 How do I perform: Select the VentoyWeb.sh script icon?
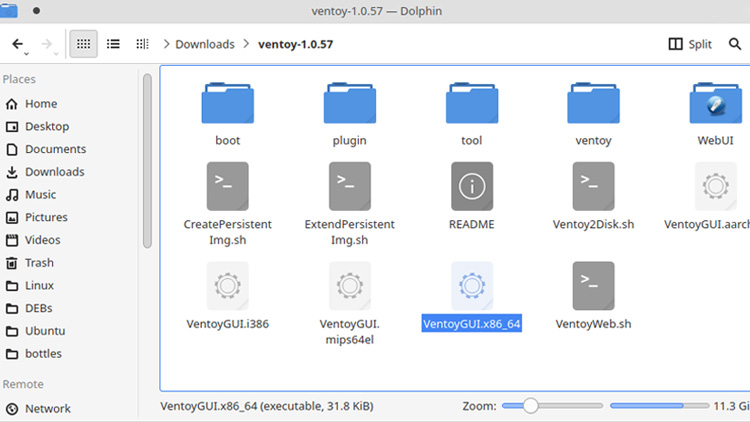[x=593, y=286]
